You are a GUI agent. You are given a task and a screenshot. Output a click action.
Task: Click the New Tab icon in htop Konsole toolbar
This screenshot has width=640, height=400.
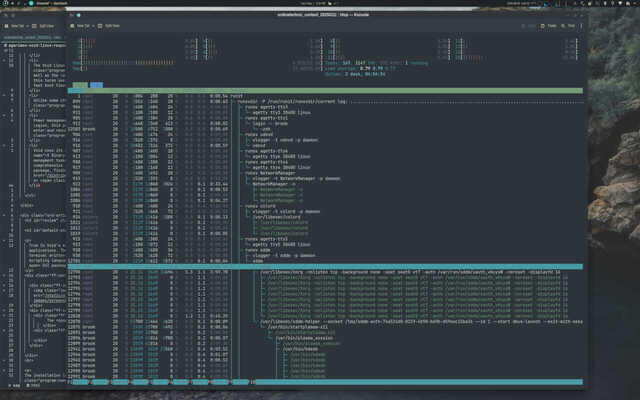(x=72, y=26)
